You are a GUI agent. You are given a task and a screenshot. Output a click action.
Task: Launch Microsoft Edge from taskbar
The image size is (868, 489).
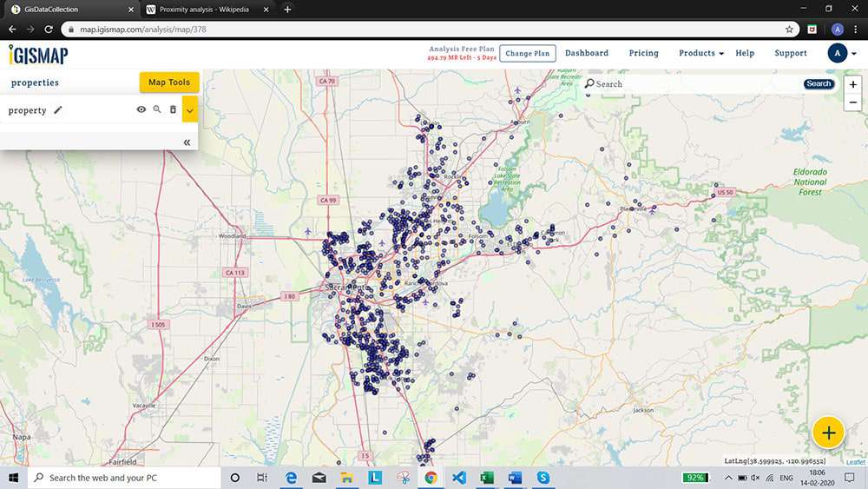[x=291, y=478]
